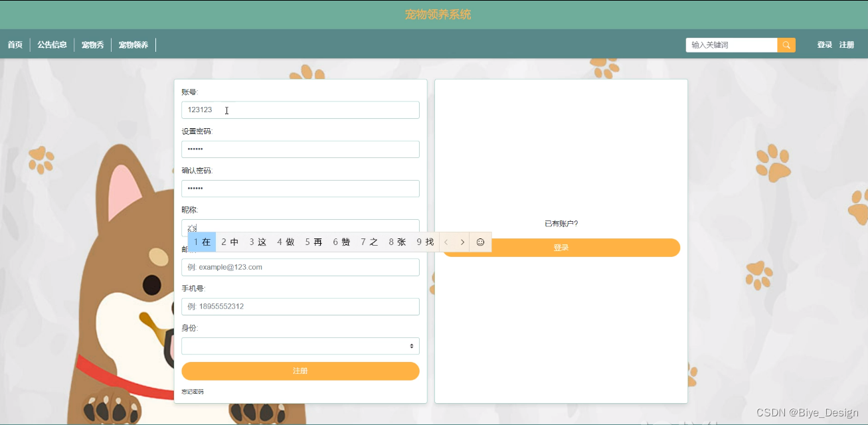
Task: Open 公告信息 navigation item
Action: click(52, 45)
